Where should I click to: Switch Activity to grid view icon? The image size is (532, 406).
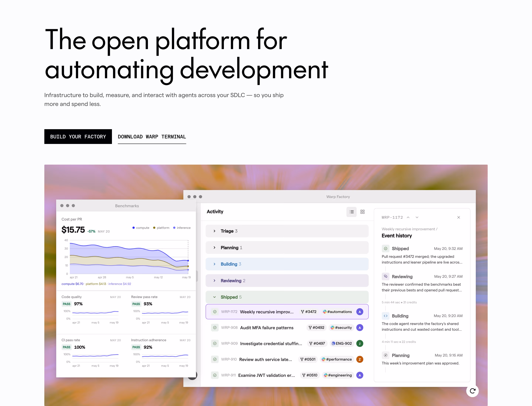(362, 212)
